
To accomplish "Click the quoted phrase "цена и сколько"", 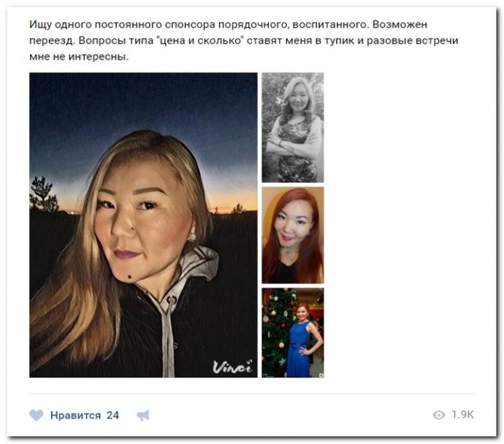I will (200, 40).
